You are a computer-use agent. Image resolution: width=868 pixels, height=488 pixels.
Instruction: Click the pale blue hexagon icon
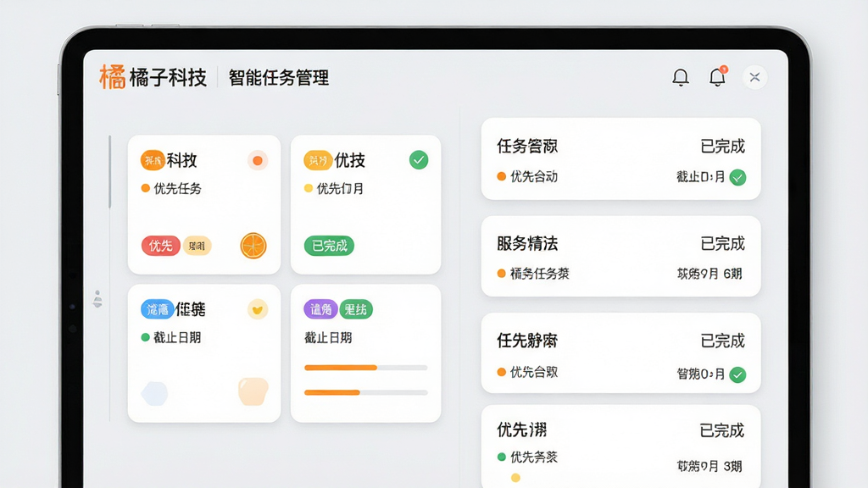[x=154, y=393]
